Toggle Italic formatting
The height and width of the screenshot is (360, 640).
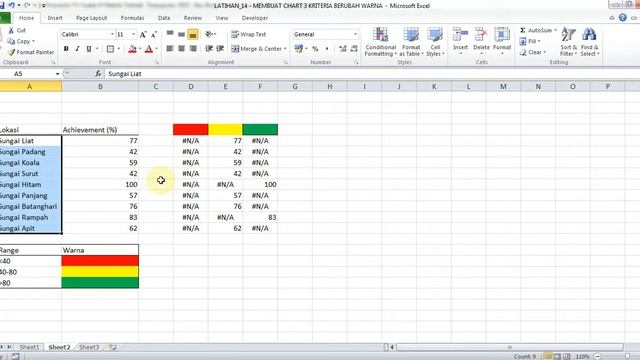pyautogui.click(x=77, y=49)
